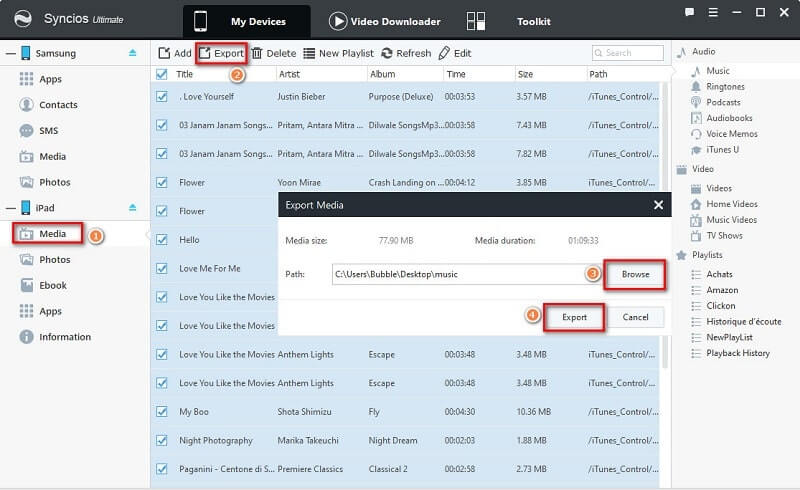Click in the Search field
Screen dimensions: 800x490
coord(628,53)
